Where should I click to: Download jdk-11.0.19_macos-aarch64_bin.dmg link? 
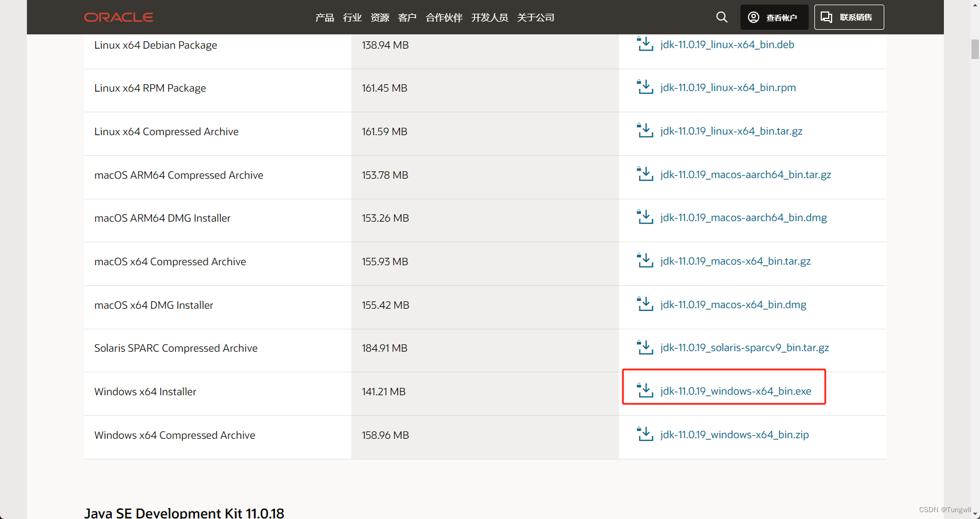pyautogui.click(x=743, y=218)
